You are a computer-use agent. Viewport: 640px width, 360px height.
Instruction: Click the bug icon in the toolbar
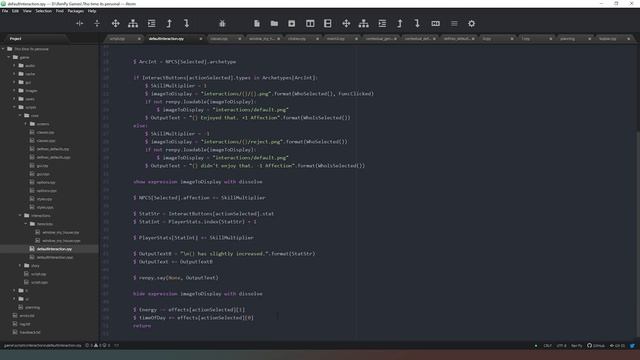pyautogui.click(x=222, y=24)
